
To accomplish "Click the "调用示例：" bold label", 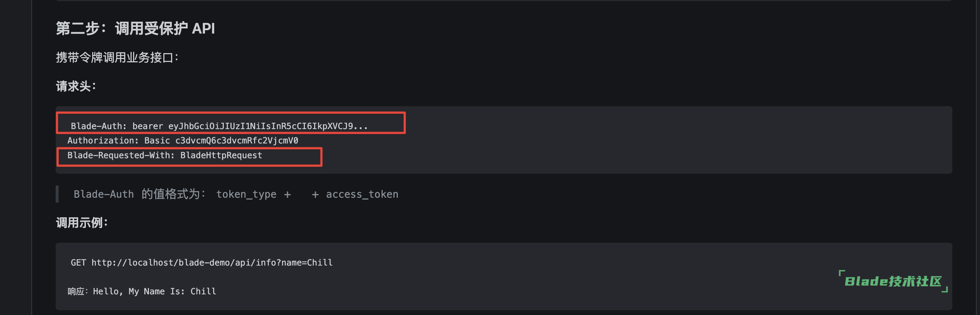I will (x=82, y=222).
